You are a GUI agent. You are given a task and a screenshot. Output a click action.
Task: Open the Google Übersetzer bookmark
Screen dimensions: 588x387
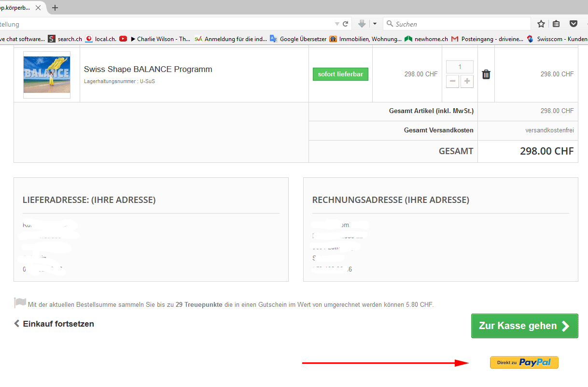pos(298,39)
